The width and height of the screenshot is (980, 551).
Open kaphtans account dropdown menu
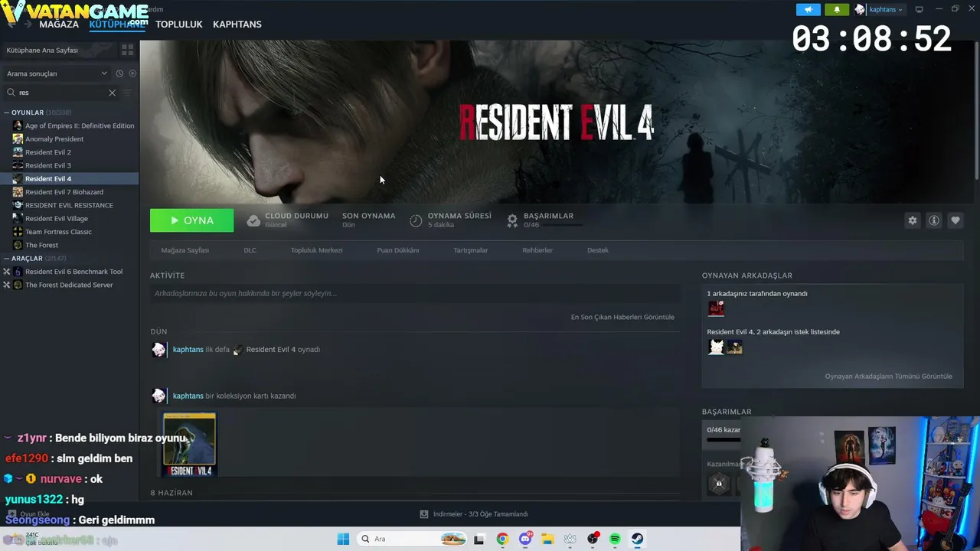click(x=879, y=9)
